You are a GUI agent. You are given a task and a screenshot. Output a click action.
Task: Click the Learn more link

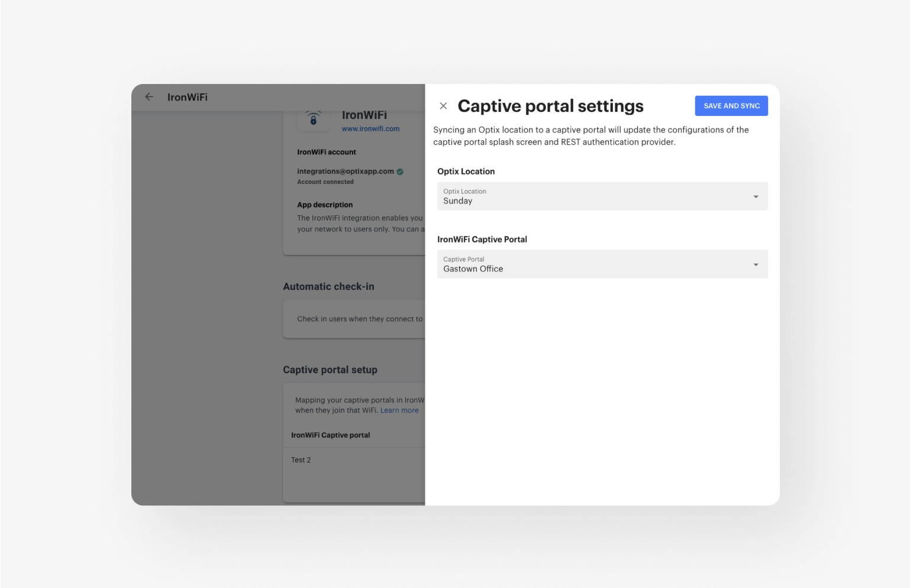pos(399,411)
